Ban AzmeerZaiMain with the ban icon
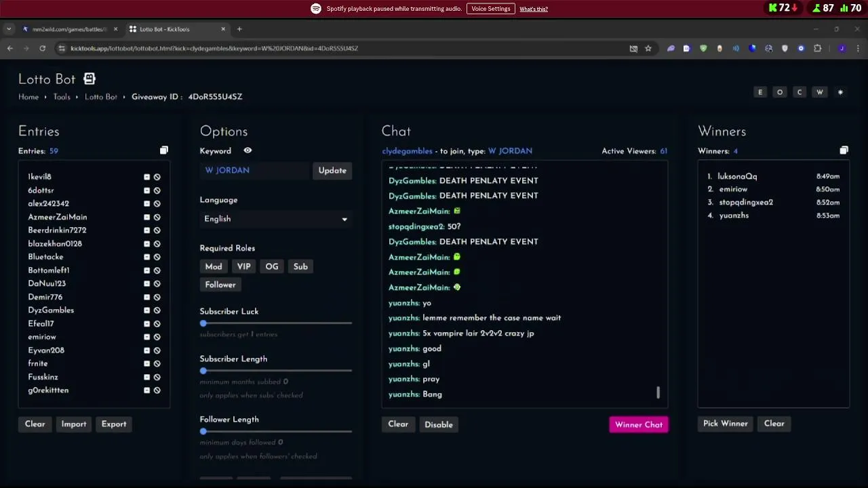The width and height of the screenshot is (868, 488). (157, 218)
